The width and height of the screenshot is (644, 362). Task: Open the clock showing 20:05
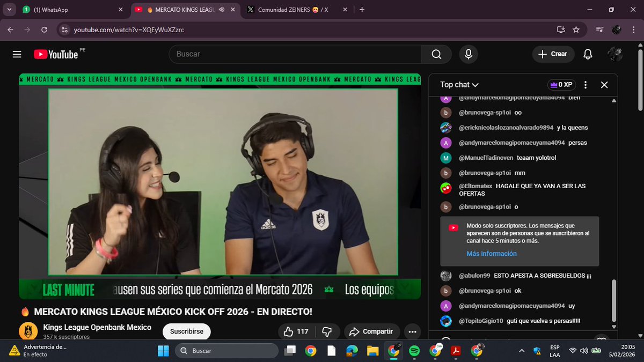(623, 351)
